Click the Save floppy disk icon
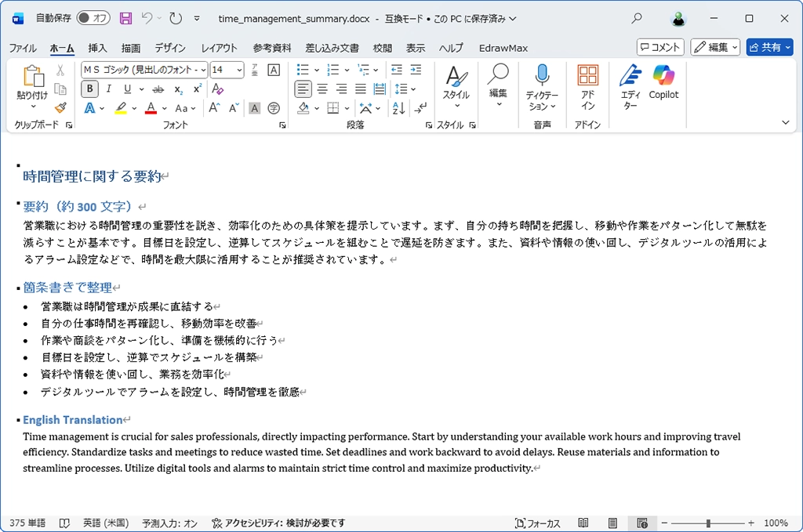 point(125,18)
